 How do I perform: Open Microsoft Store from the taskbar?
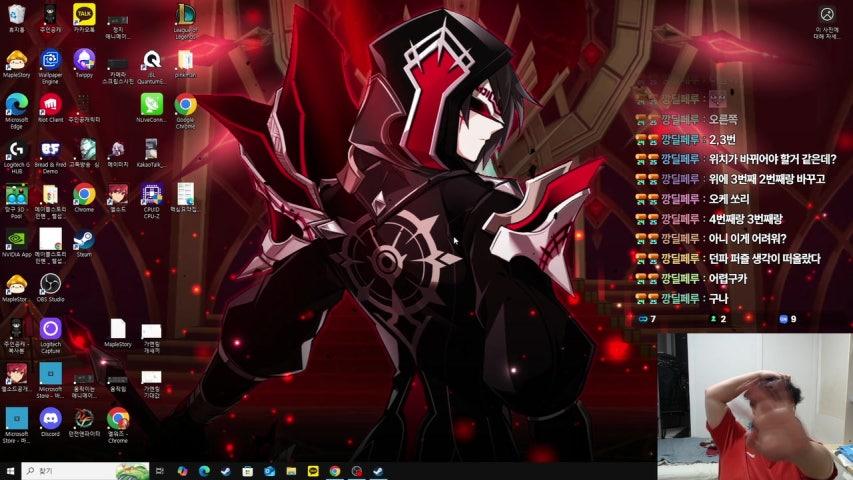click(x=248, y=471)
